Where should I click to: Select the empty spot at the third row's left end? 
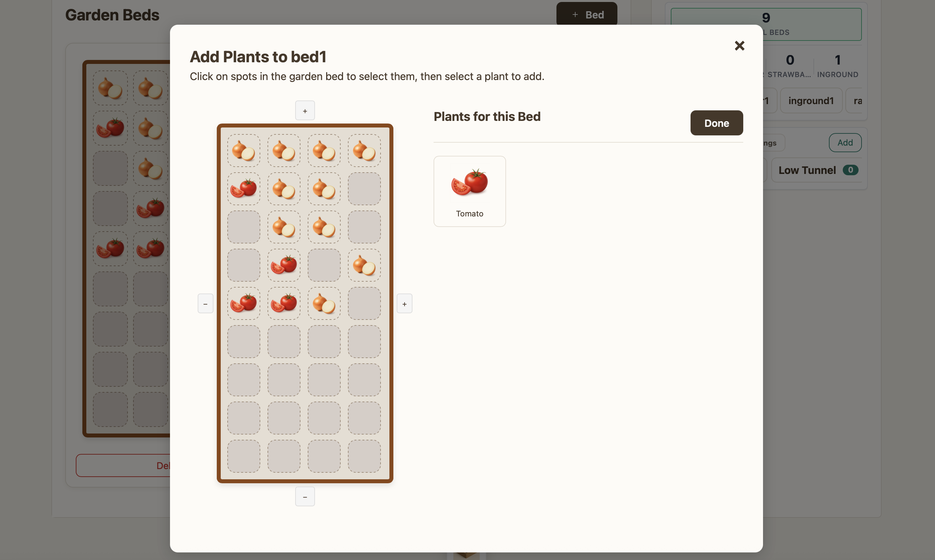click(x=243, y=227)
